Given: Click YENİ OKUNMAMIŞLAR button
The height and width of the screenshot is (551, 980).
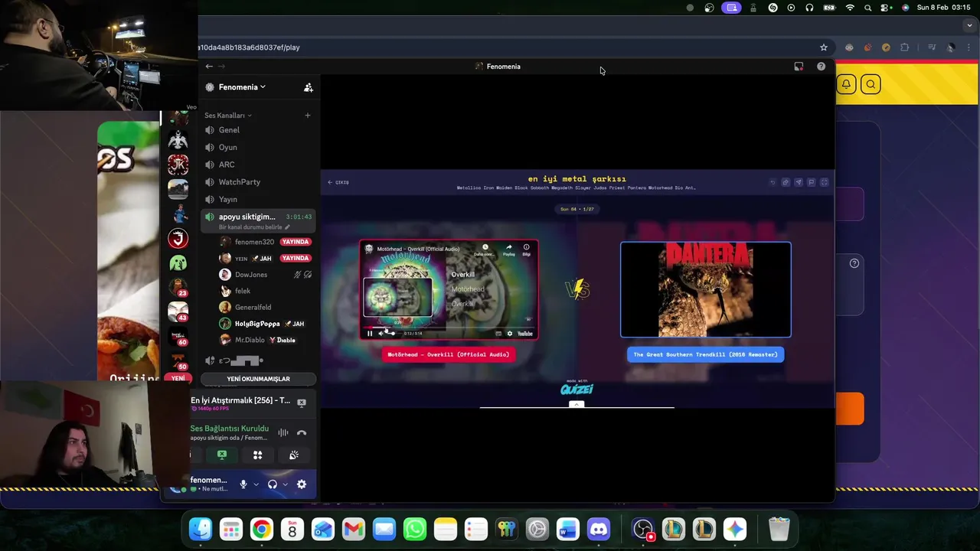Looking at the screenshot, I should 258,379.
